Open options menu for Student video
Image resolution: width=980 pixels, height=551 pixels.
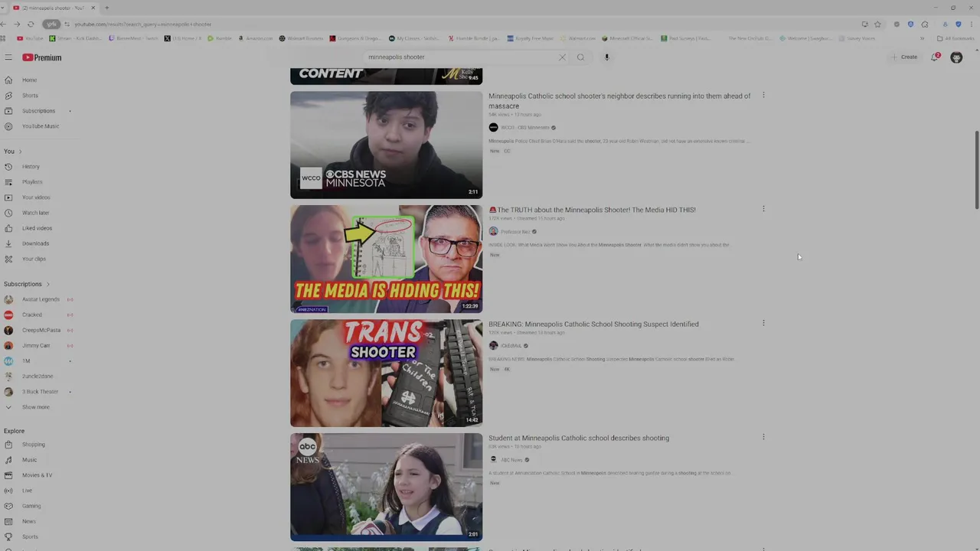pos(763,437)
